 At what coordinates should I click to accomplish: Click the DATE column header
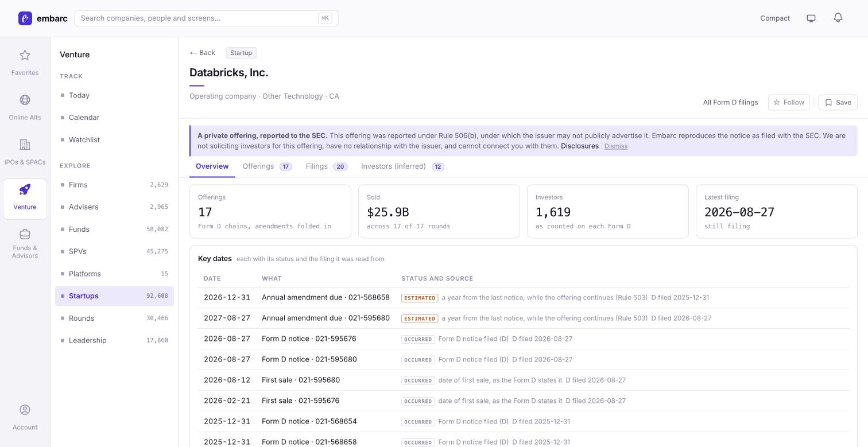pyautogui.click(x=212, y=279)
